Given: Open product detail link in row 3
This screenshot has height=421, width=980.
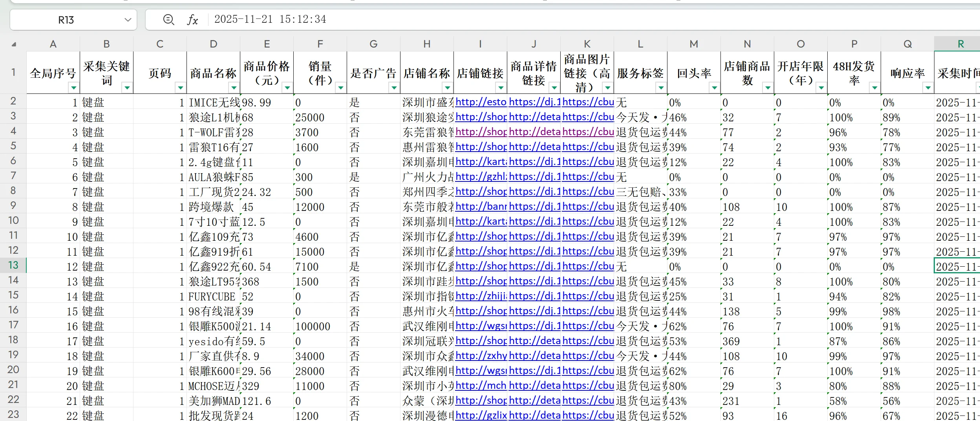Looking at the screenshot, I should (534, 117).
